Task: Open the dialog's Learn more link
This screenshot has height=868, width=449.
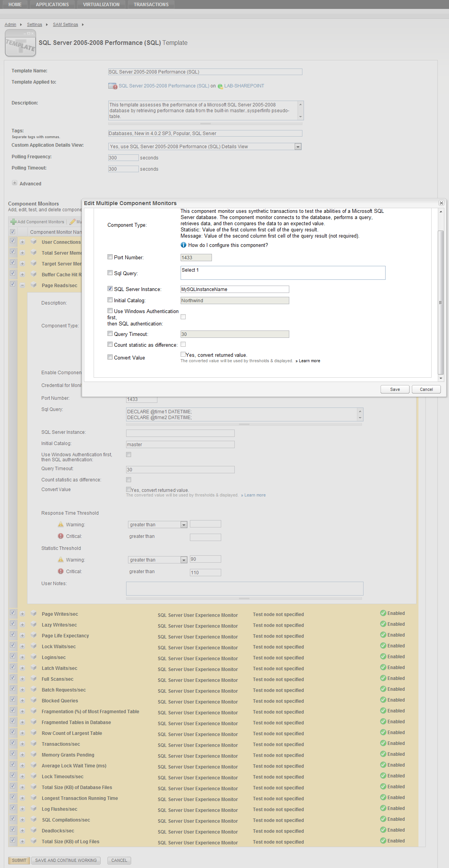Action: [x=309, y=361]
